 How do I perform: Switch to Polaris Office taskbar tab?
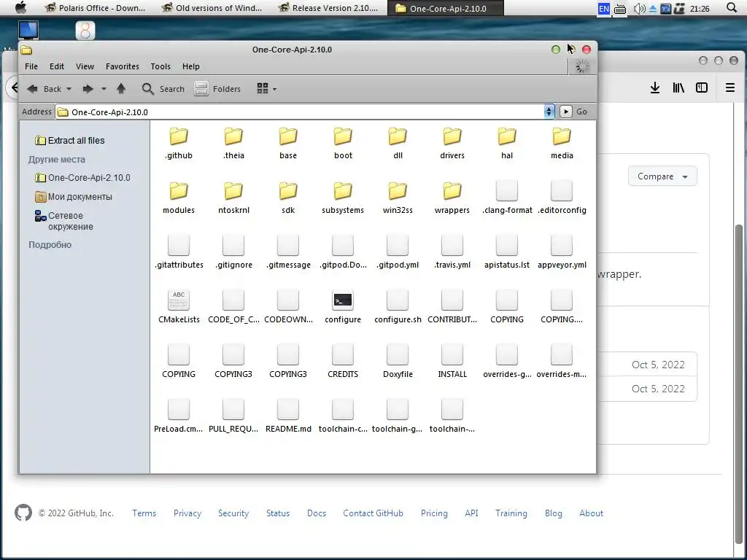(96, 8)
